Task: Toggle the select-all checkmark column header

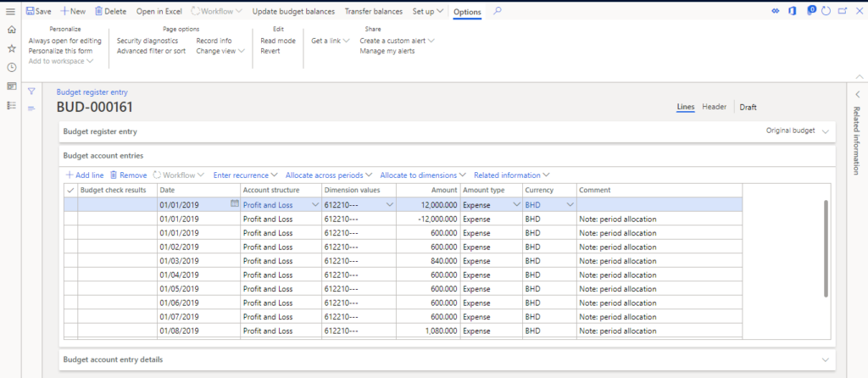Action: pyautogui.click(x=70, y=190)
